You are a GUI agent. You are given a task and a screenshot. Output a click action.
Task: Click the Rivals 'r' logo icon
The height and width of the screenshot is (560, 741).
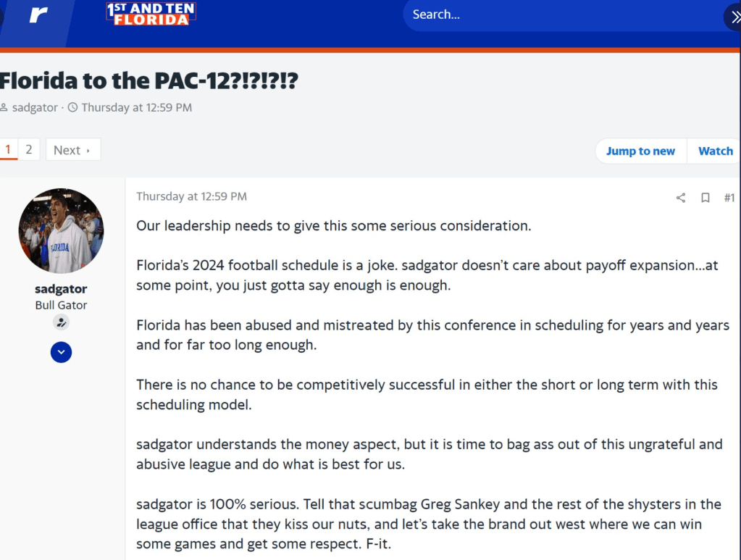point(38,15)
